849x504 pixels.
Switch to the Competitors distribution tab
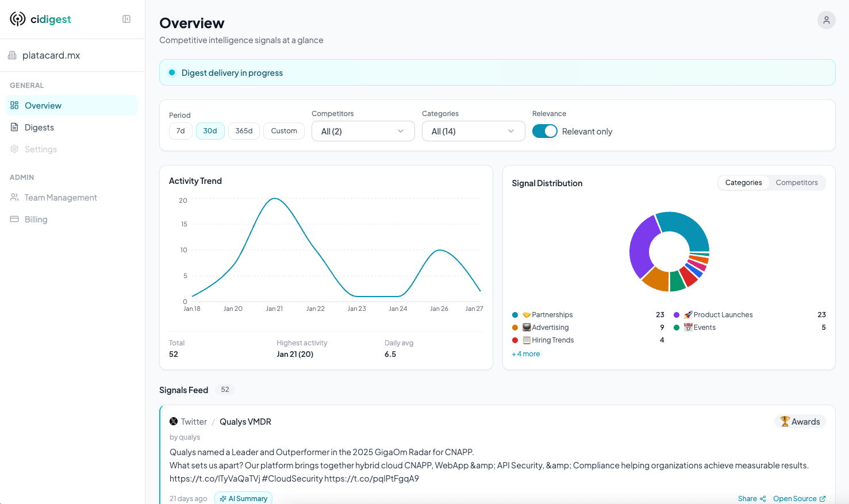click(796, 183)
